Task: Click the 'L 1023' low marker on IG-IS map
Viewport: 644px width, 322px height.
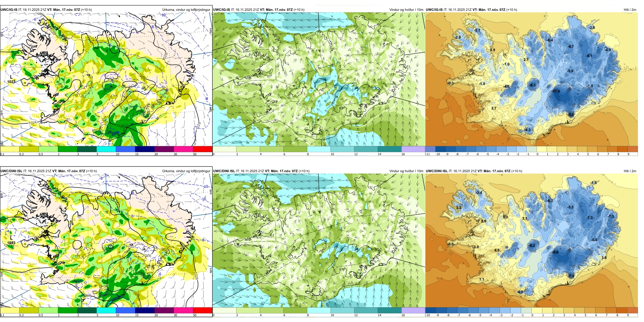Action: (x=11, y=79)
